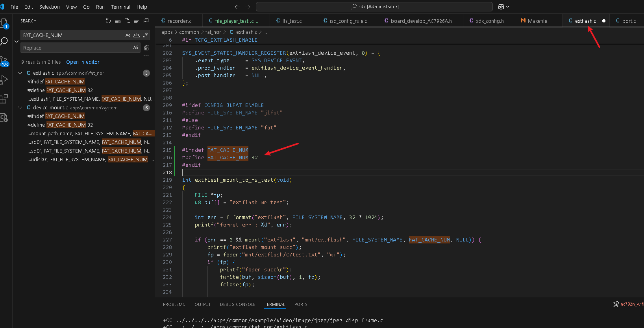Image resolution: width=644 pixels, height=328 pixels.
Task: Toggle Match Whole Word in search box
Action: click(x=137, y=35)
